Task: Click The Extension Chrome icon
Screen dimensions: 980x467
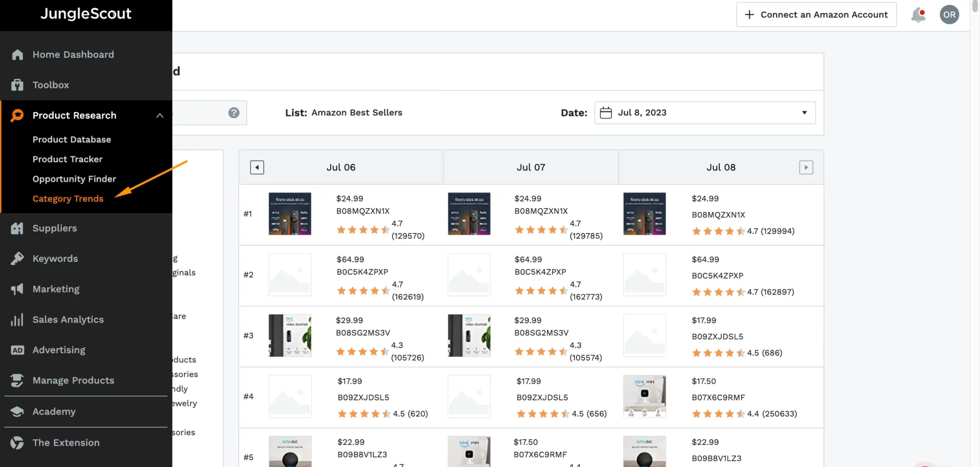Action: (x=17, y=443)
